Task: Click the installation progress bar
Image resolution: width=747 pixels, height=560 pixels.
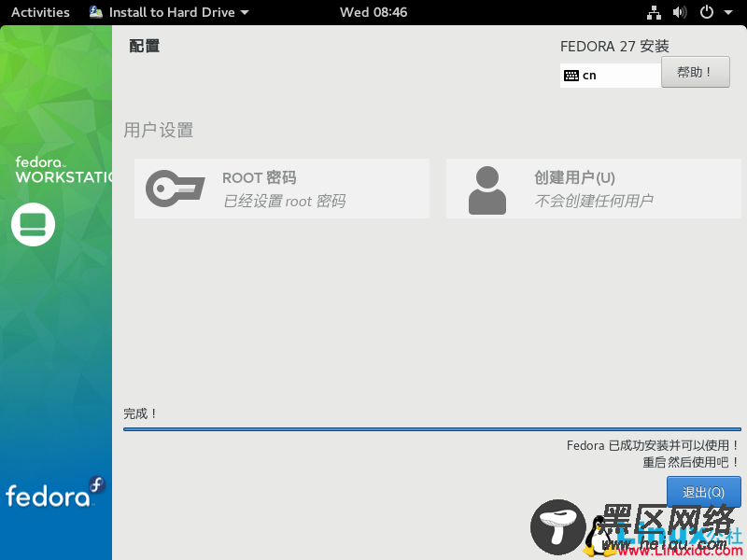Action: 432,429
